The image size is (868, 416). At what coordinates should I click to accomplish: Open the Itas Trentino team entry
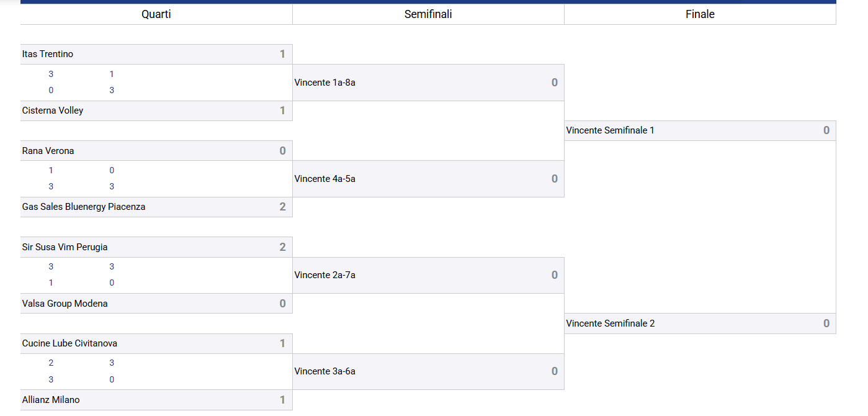(x=48, y=54)
